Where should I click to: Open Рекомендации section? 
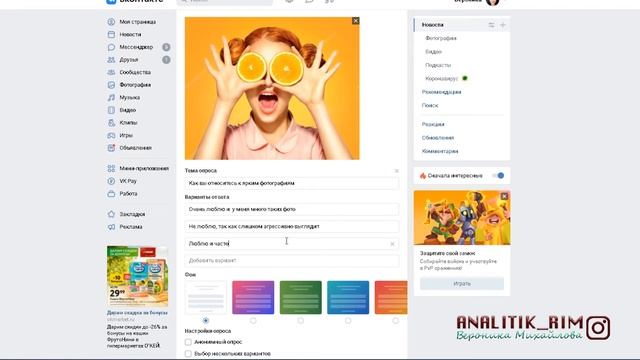[441, 92]
